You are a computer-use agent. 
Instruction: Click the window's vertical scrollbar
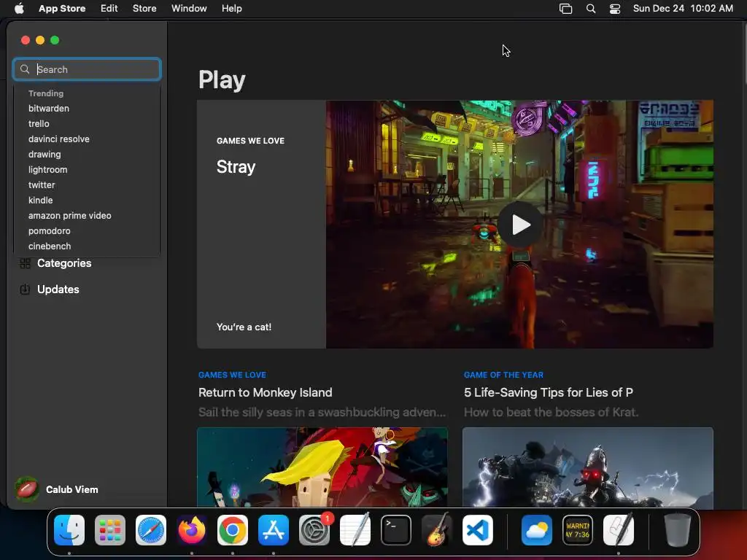click(744, 55)
